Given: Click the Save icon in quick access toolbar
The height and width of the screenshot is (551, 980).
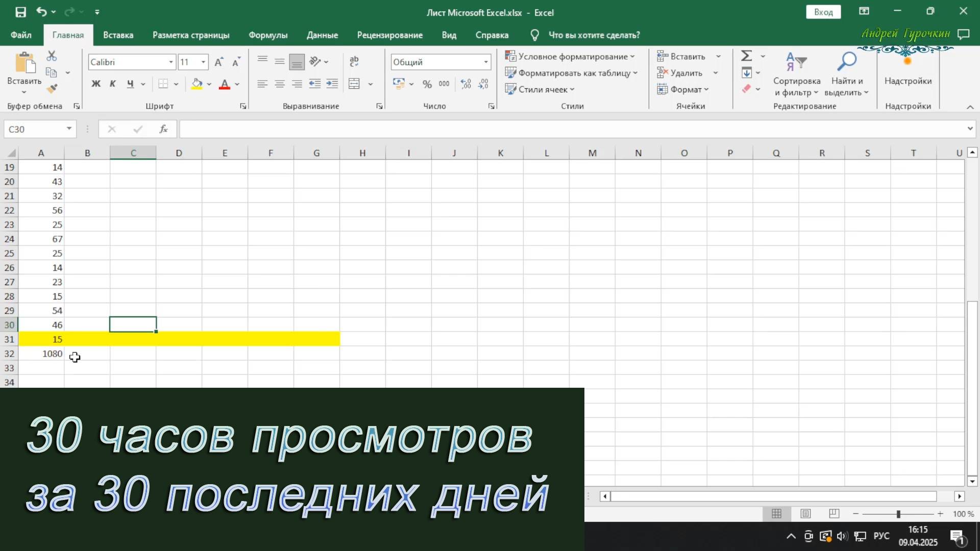Looking at the screenshot, I should pyautogui.click(x=20, y=12).
